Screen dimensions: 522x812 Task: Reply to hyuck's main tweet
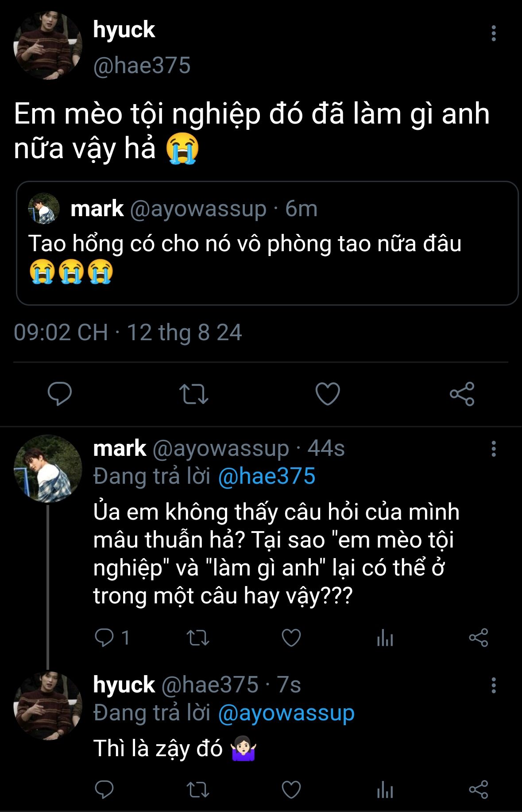pyautogui.click(x=60, y=393)
